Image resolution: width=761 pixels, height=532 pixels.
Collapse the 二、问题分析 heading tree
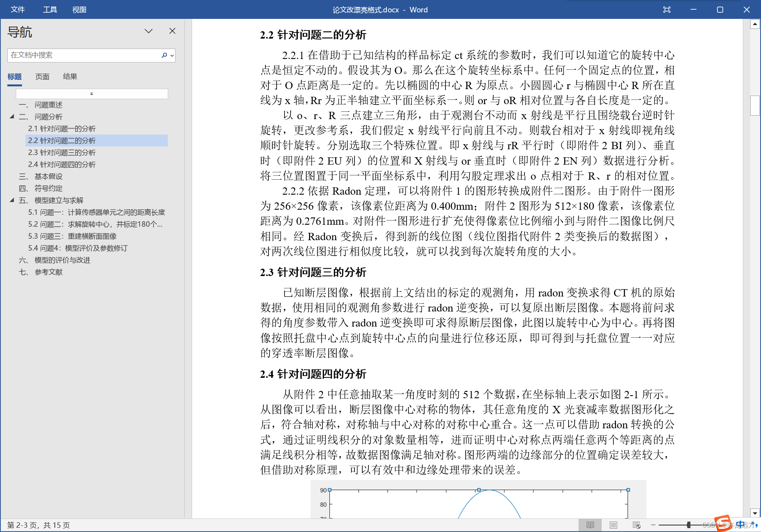tap(12, 116)
